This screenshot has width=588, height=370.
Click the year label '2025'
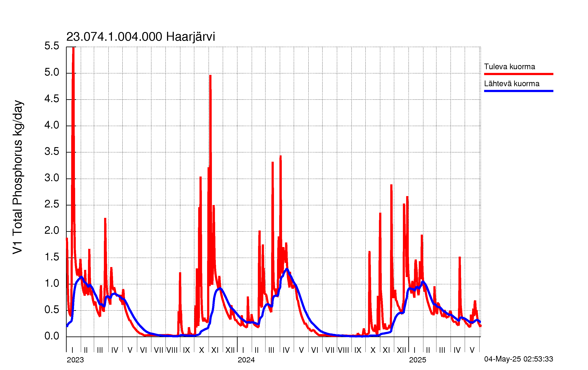(x=417, y=360)
